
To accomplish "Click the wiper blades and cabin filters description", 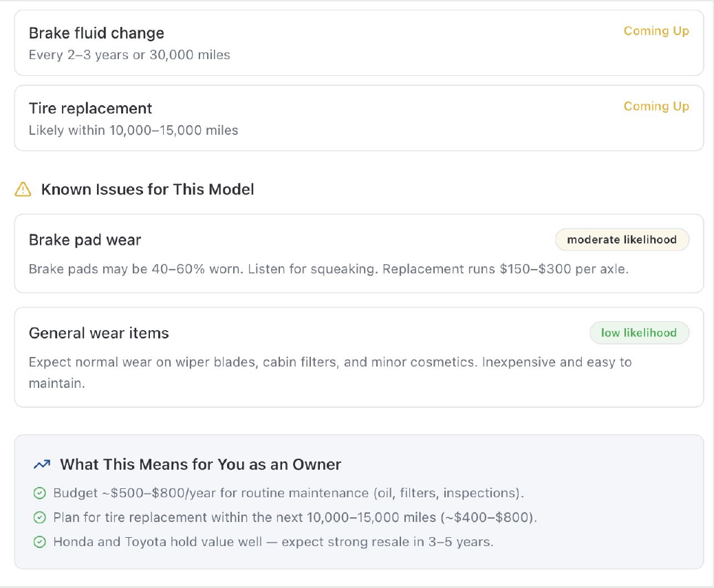I will pos(330,373).
